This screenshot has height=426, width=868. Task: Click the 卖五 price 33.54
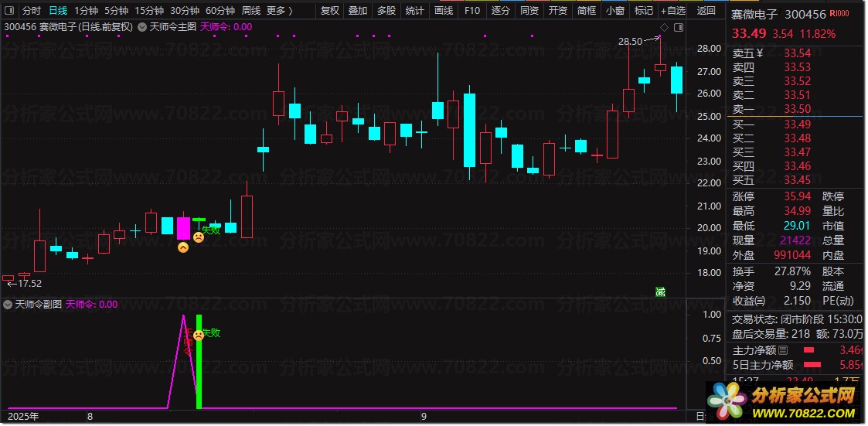(x=798, y=53)
